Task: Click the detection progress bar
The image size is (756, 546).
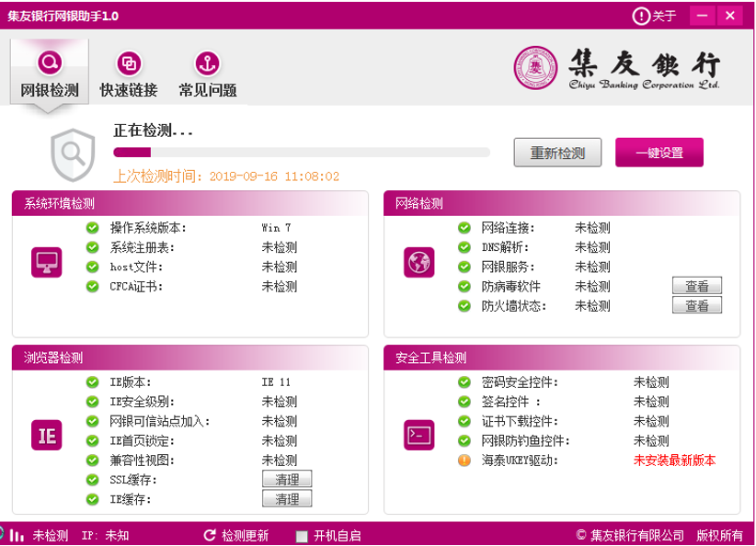Action: coord(302,153)
